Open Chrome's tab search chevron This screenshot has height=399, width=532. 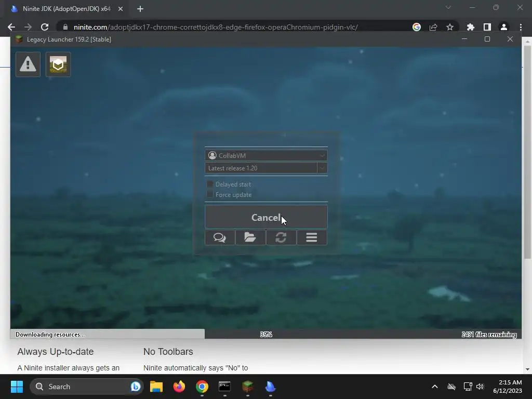[448, 7]
